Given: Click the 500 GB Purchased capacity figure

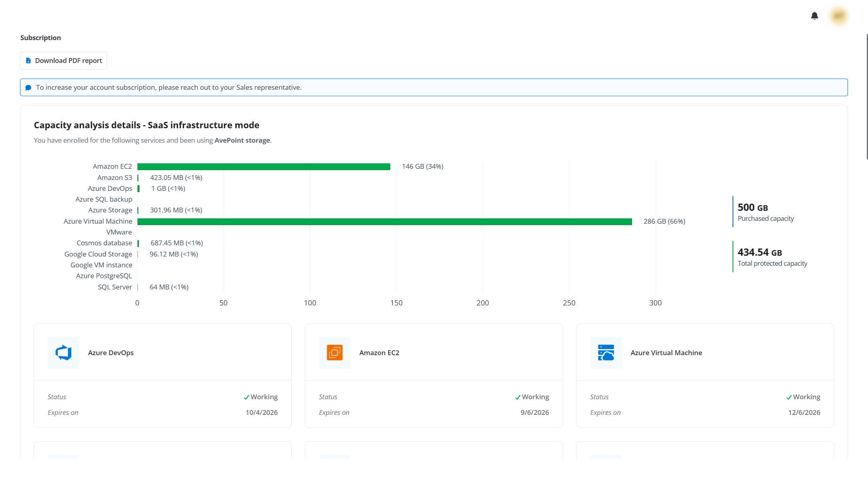Looking at the screenshot, I should click(765, 212).
